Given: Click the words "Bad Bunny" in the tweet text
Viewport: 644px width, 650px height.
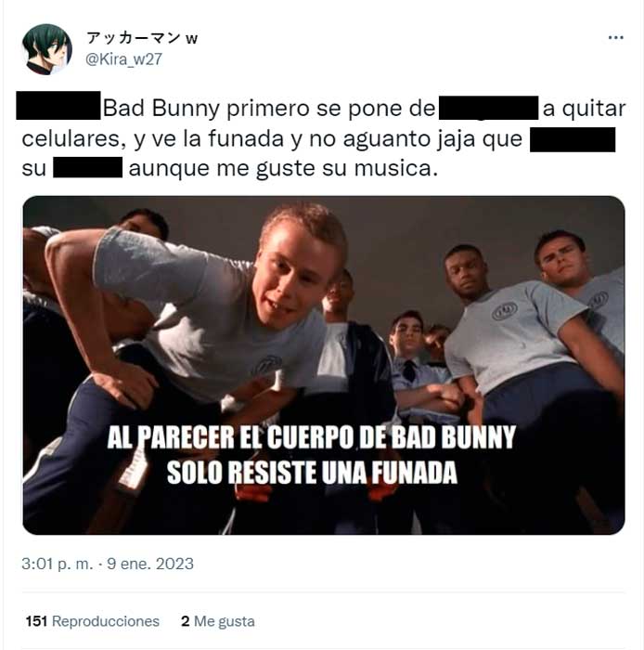Looking at the screenshot, I should pos(161,109).
